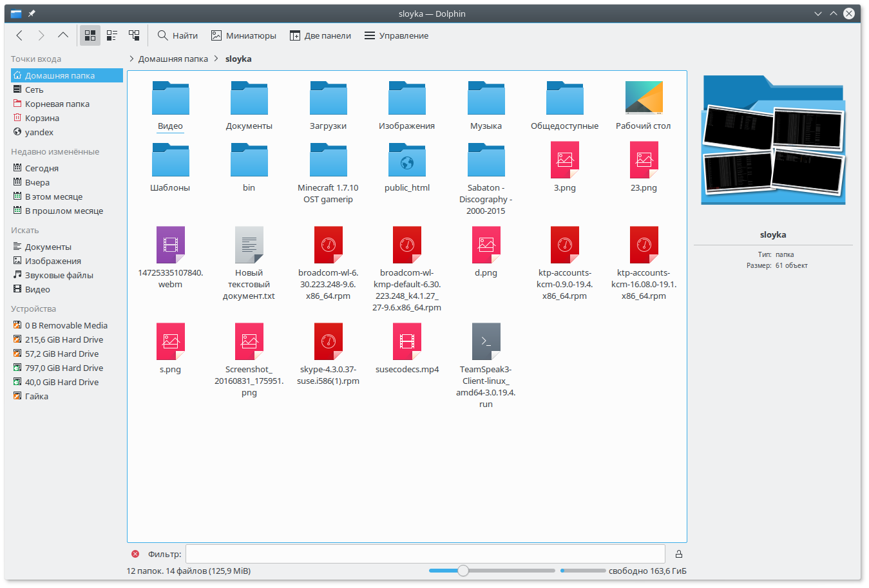
Task: Select Новый текстовый документ.txt file
Action: (x=249, y=245)
